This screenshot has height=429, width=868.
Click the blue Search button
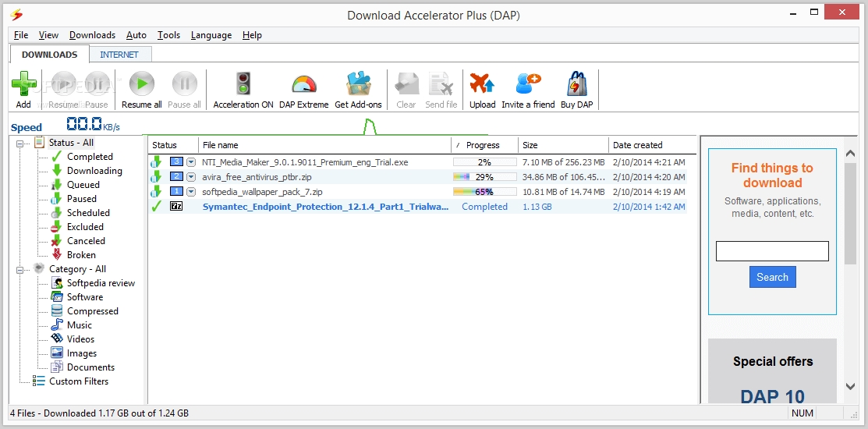coord(772,277)
